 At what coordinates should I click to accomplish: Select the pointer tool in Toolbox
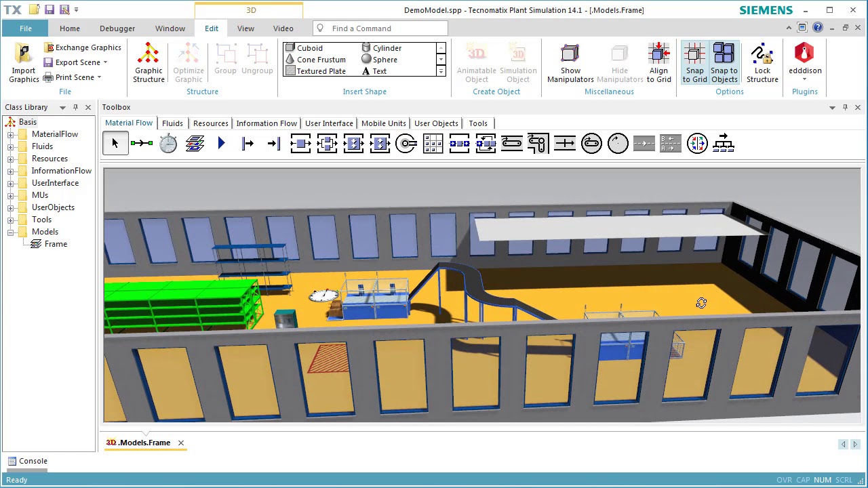click(x=115, y=143)
